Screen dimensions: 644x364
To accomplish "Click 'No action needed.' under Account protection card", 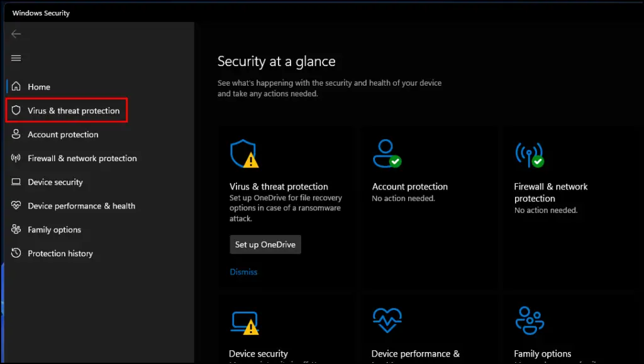I will click(403, 198).
